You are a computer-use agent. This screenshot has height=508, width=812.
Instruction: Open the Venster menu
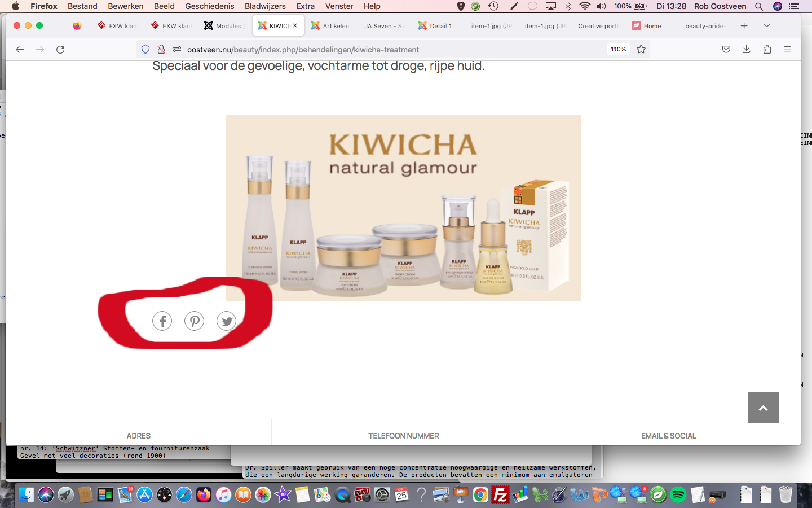coord(339,6)
